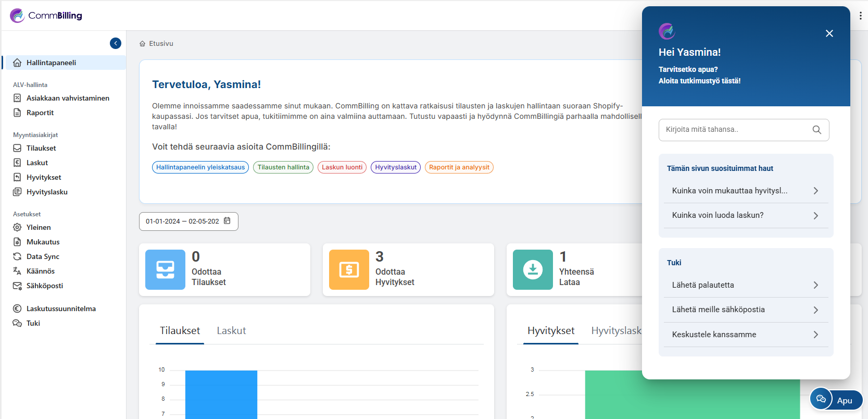Click the orange Odottaa Hyvitykset icon
The width and height of the screenshot is (868, 419).
point(349,269)
